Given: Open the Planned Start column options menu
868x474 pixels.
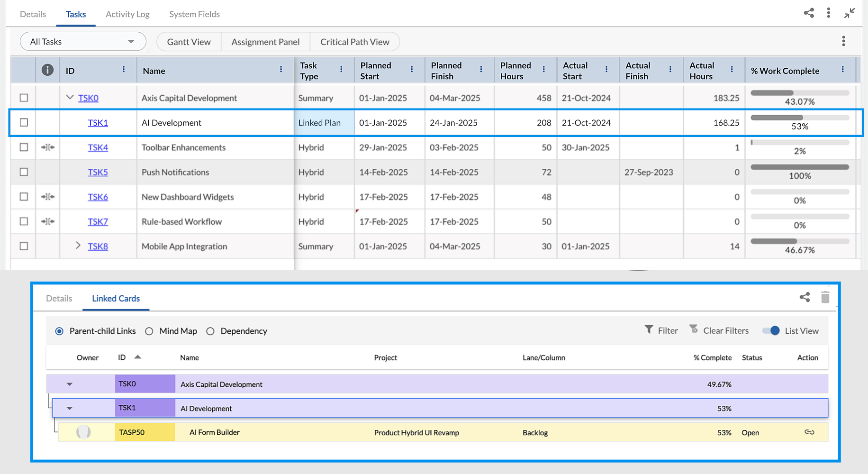Looking at the screenshot, I should coord(412,69).
